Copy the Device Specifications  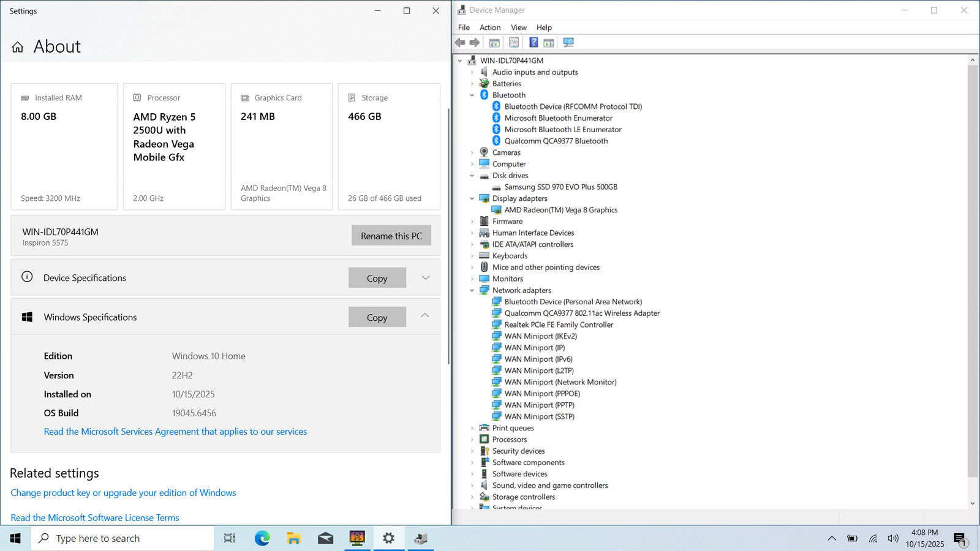377,278
